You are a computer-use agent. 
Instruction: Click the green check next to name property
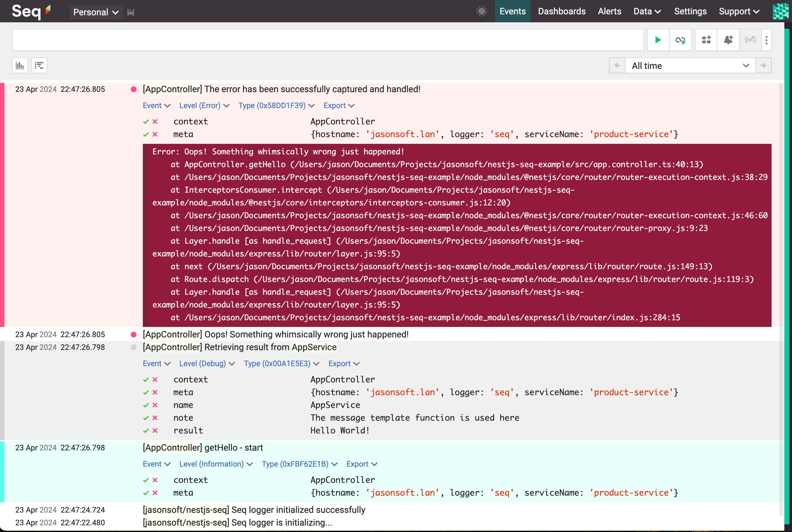(146, 405)
